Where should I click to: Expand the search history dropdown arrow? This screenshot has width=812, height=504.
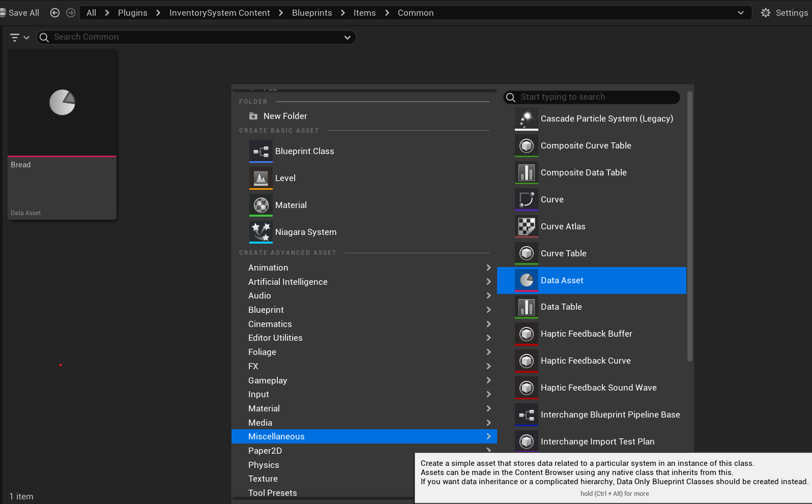point(347,37)
